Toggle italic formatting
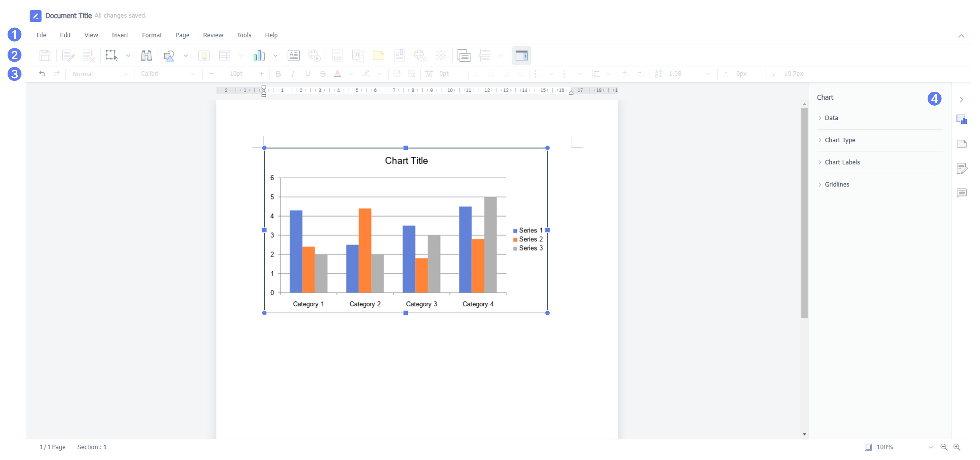The height and width of the screenshot is (460, 980). point(293,74)
